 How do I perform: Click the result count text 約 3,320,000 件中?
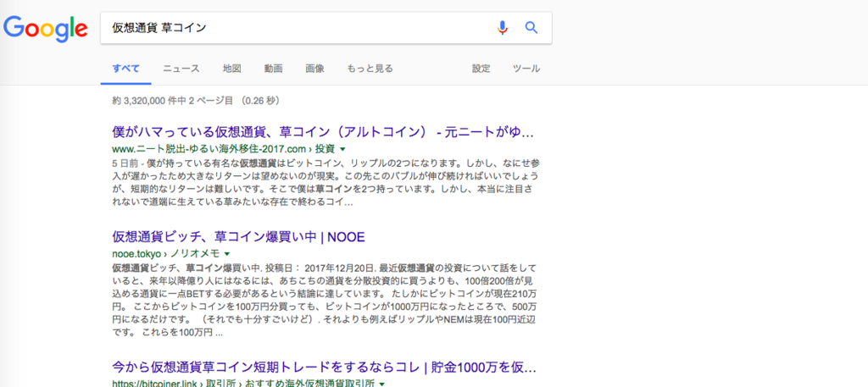click(x=196, y=101)
